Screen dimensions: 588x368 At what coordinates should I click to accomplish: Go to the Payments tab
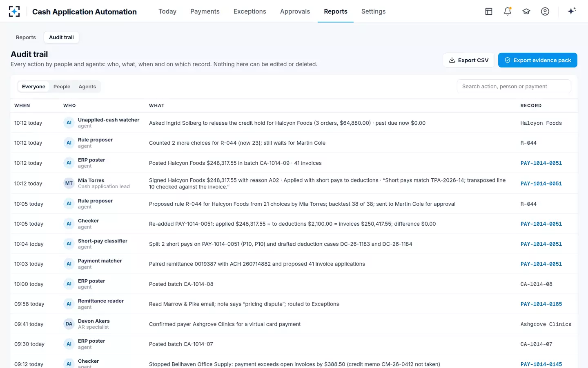click(x=205, y=11)
